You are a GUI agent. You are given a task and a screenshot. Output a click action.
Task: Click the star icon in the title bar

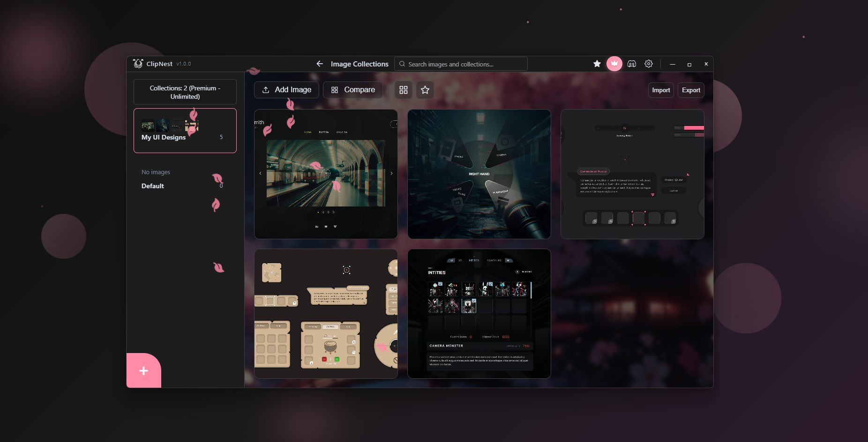[x=597, y=64]
